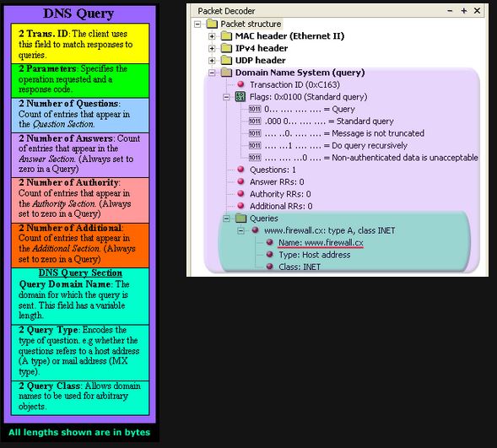Select the '0... = Query' flag row
This screenshot has height=448, width=497.
tap(310, 110)
